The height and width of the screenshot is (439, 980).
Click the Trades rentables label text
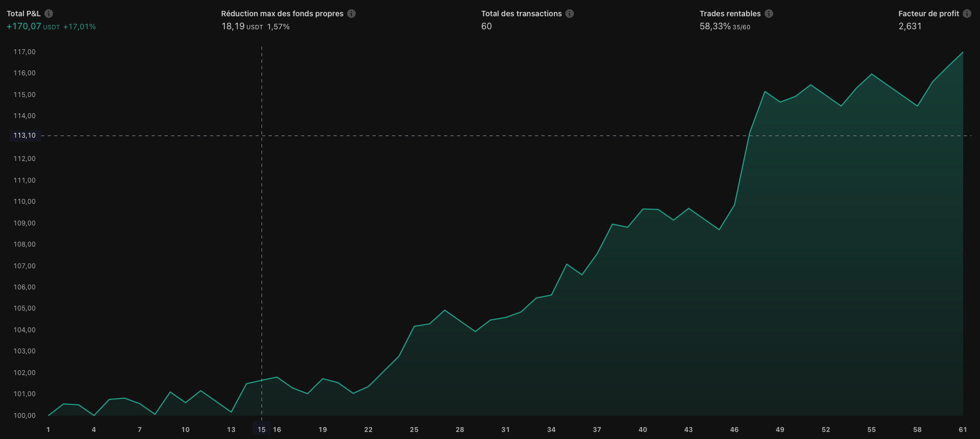point(730,14)
